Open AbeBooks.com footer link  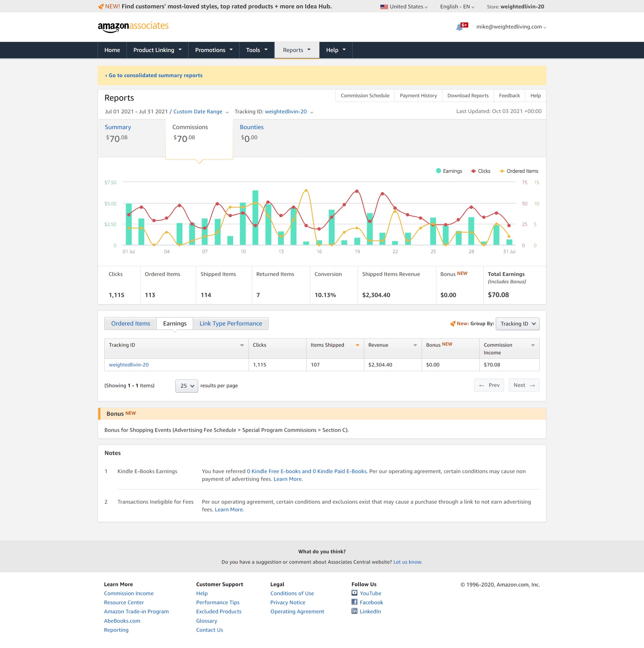[122, 621]
